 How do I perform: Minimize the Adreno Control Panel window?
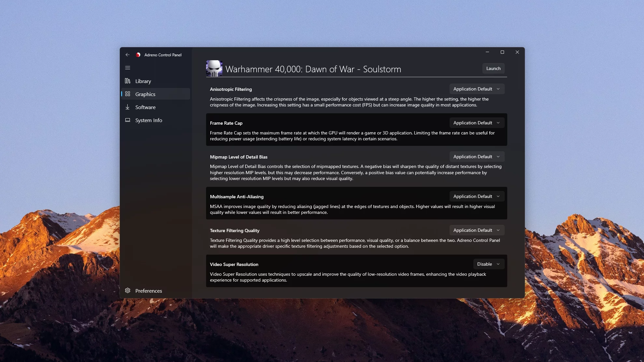[x=487, y=52]
